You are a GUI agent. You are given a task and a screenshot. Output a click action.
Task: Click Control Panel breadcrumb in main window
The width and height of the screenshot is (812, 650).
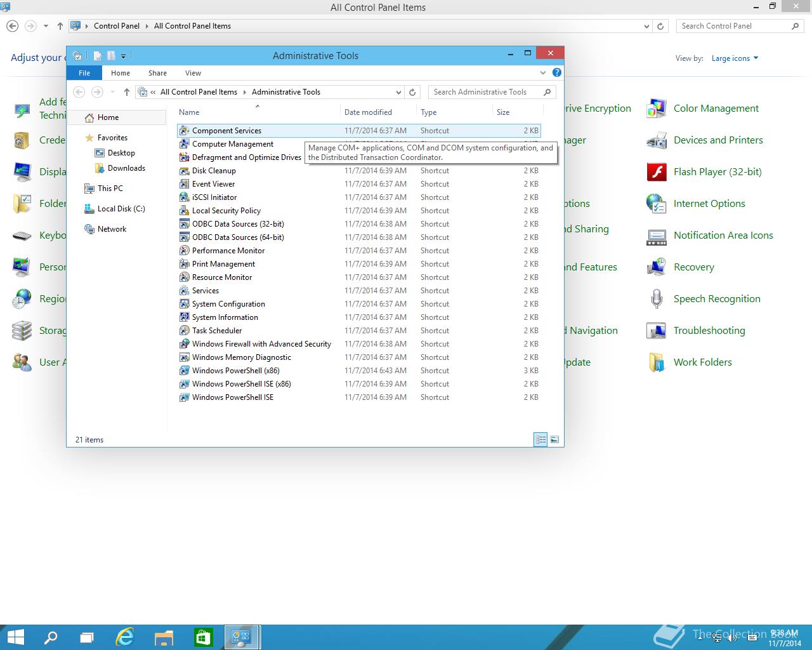117,26
